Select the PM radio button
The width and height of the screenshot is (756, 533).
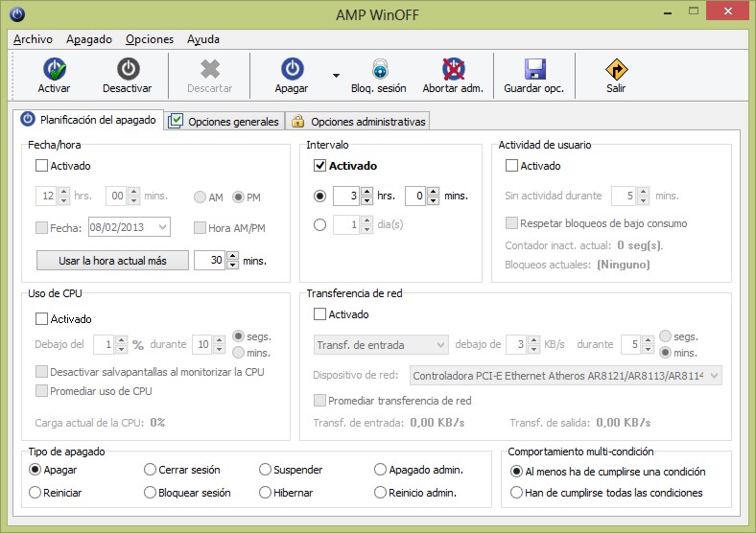click(238, 197)
